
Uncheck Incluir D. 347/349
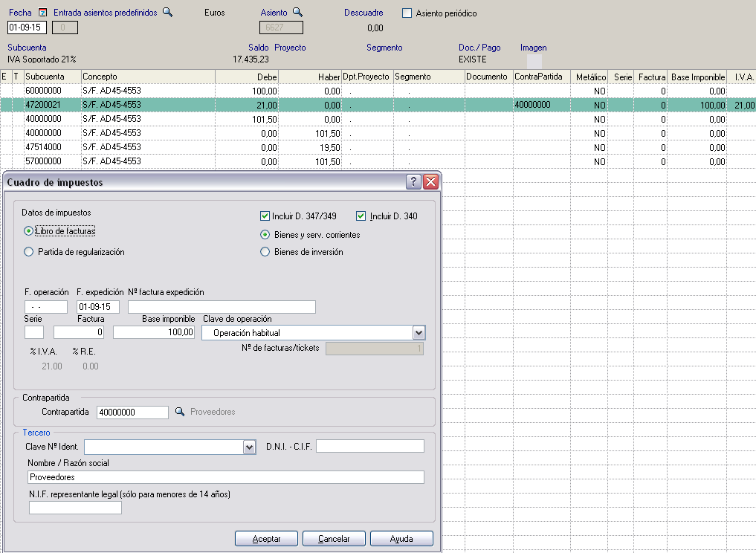tap(264, 216)
